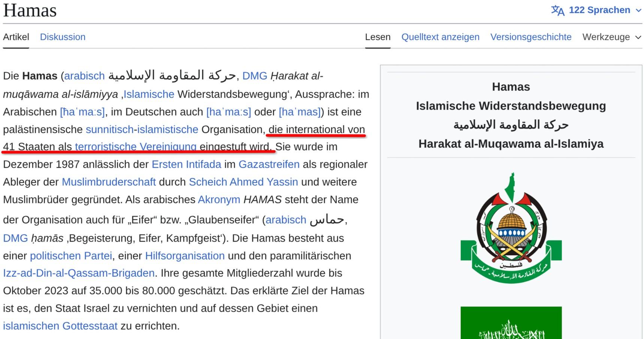Open the translation languages icon
Image resolution: width=644 pixels, height=339 pixels.
tap(557, 10)
